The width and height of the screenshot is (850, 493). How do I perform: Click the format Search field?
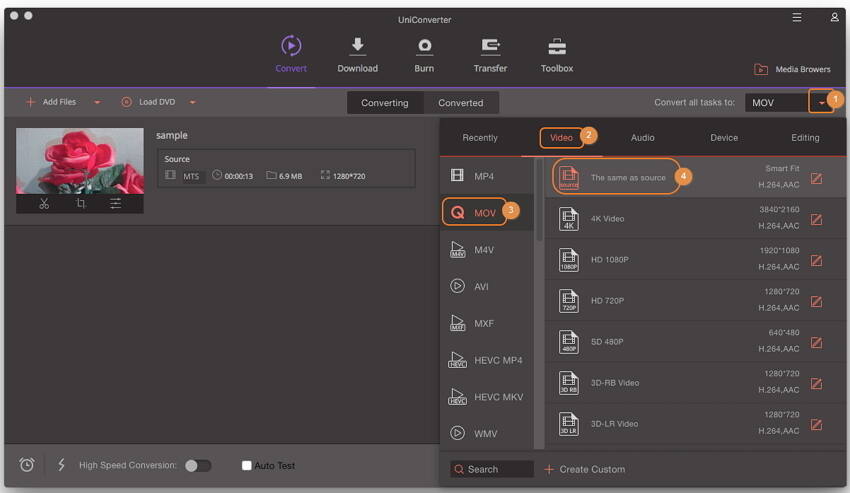[x=492, y=469]
